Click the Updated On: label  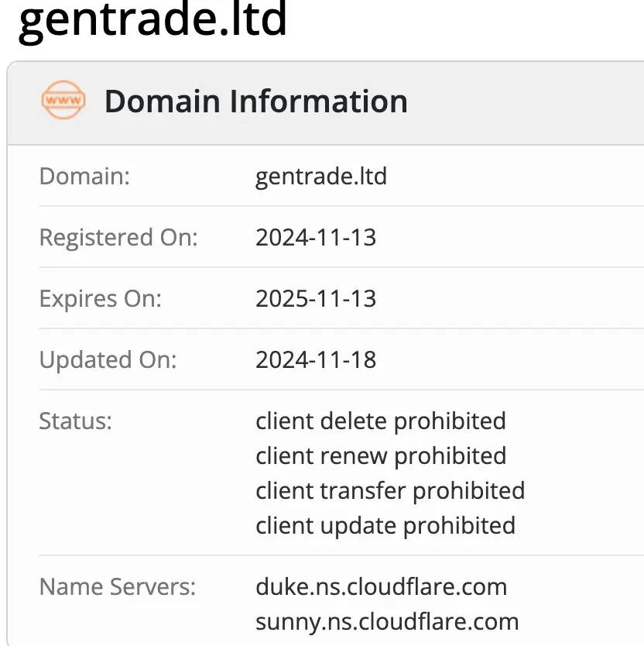click(108, 360)
